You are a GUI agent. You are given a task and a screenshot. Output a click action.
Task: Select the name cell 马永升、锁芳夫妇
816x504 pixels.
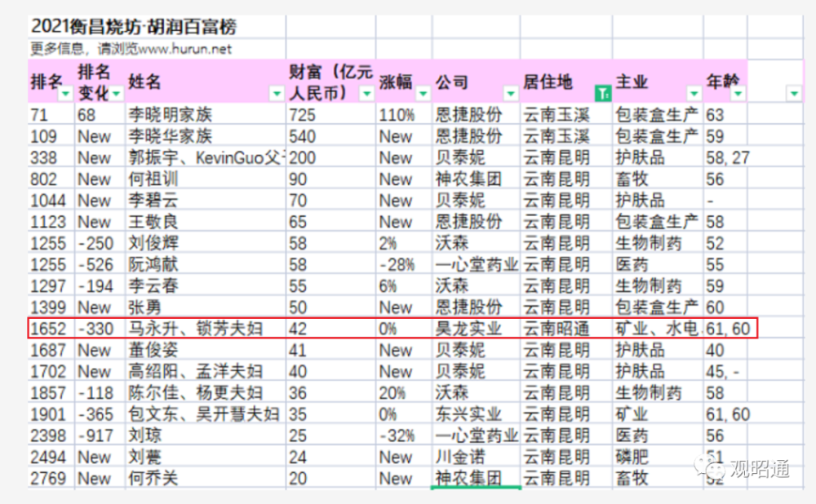pyautogui.click(x=206, y=328)
